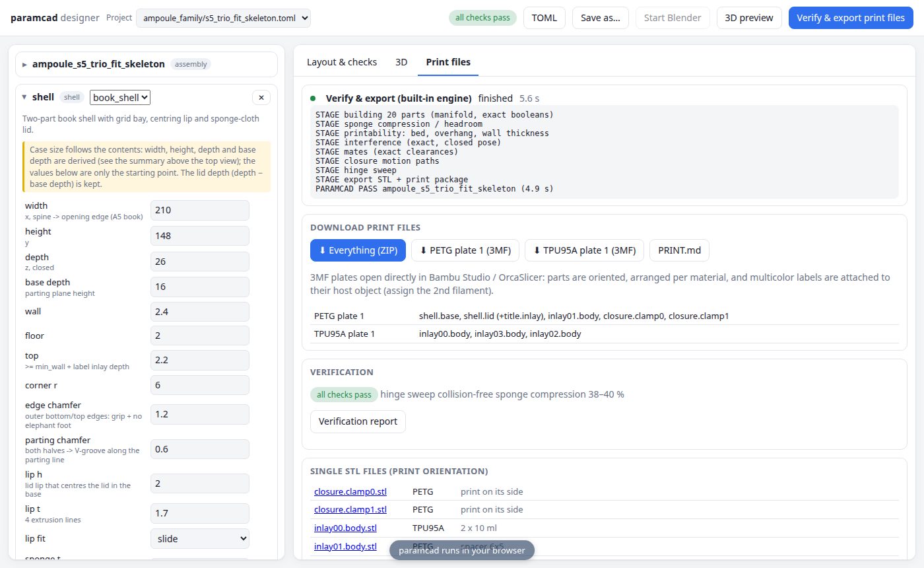The height and width of the screenshot is (568, 924).
Task: Click the PARAMCAD PASS log line
Action: point(434,188)
